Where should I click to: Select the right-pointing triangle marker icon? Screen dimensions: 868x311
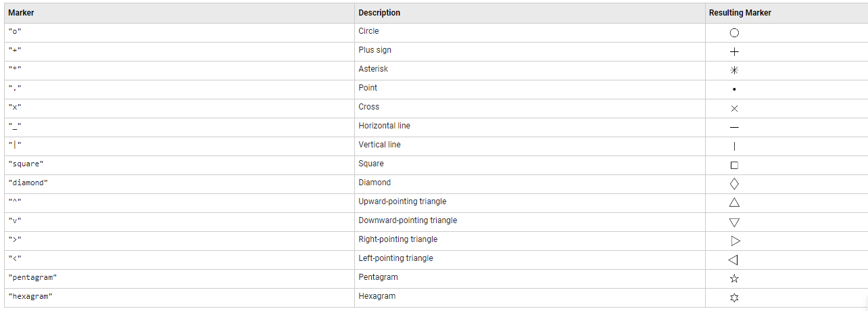(736, 241)
